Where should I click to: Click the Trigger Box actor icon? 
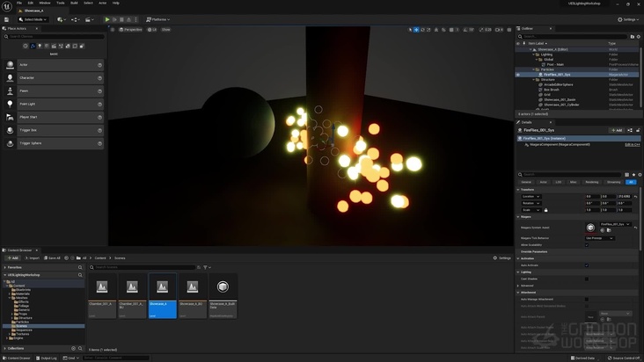pyautogui.click(x=11, y=130)
